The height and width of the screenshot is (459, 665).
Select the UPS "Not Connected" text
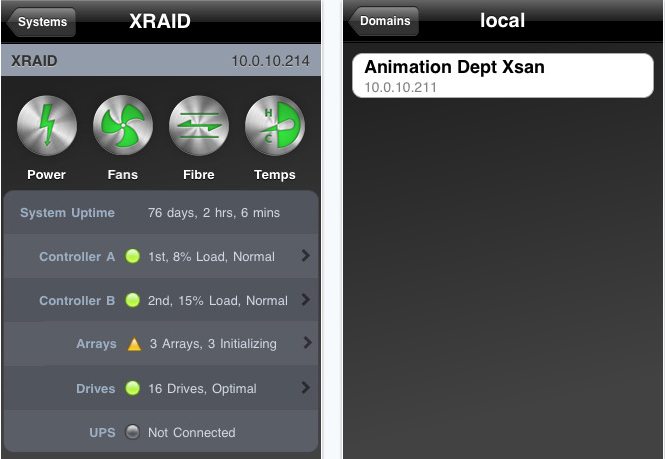click(192, 433)
